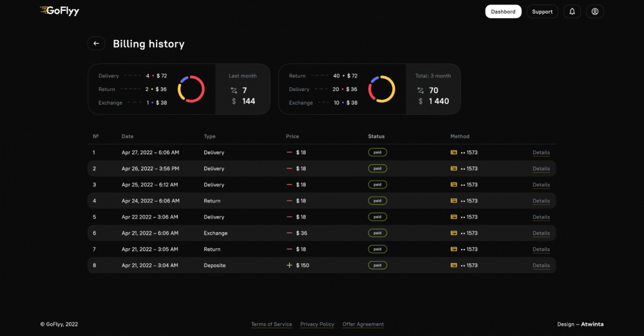Open Details for Apr 27 delivery
The image size is (644, 336).
tap(541, 153)
